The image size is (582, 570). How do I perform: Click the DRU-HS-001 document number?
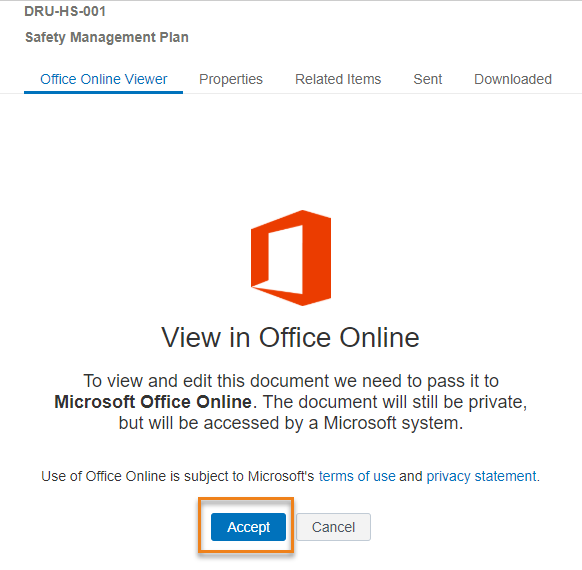(x=65, y=12)
